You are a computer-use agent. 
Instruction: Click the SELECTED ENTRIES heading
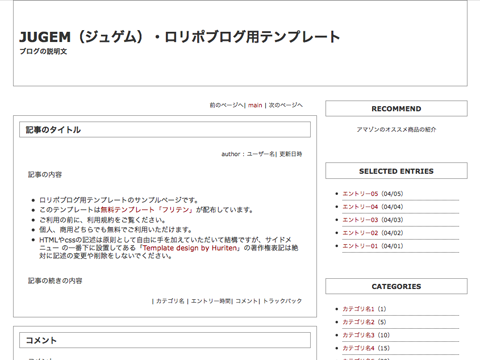[x=396, y=171]
